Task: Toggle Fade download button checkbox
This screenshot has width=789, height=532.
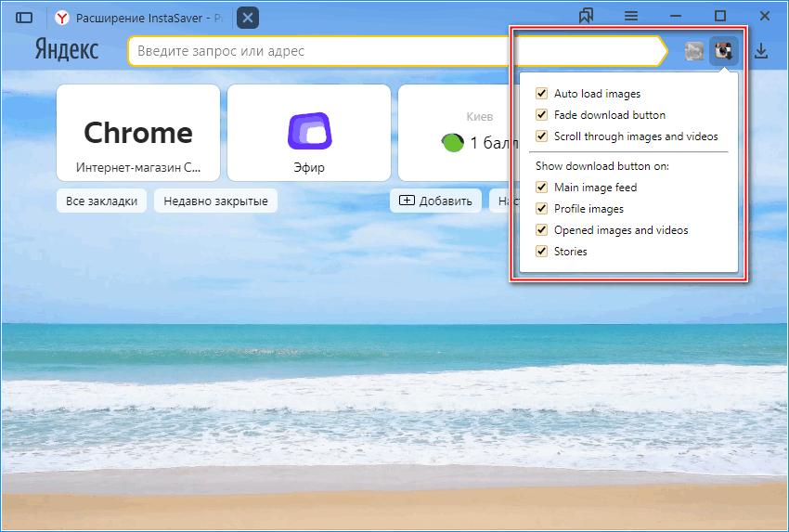Action: click(x=542, y=115)
